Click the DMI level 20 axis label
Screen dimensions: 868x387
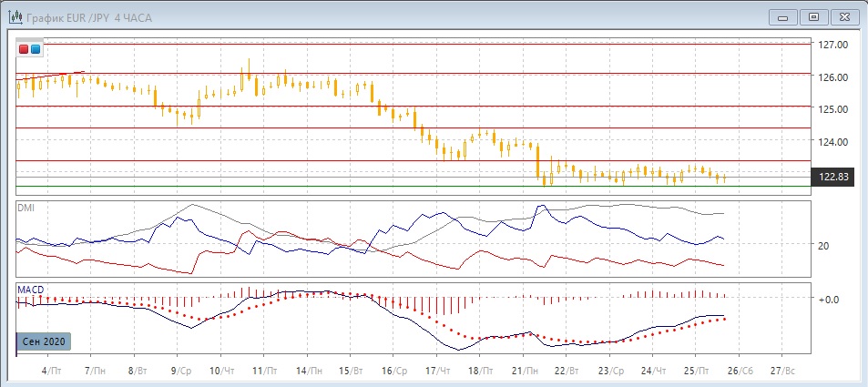[823, 246]
